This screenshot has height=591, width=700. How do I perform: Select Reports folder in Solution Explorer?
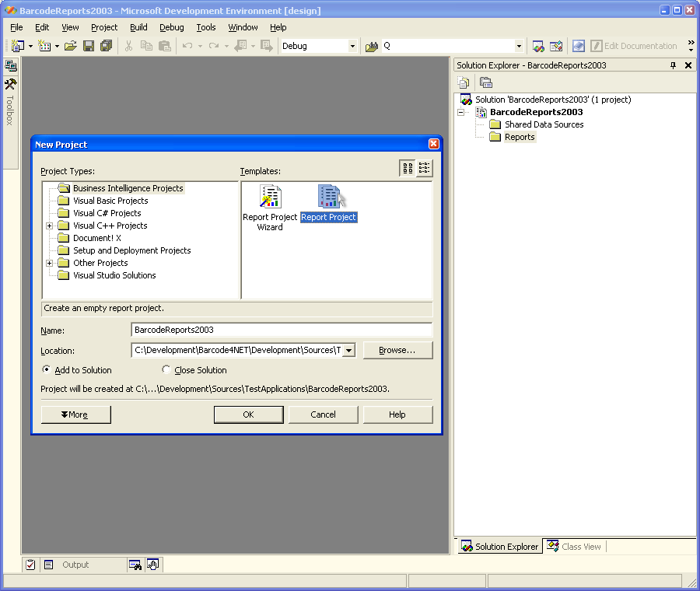click(519, 137)
